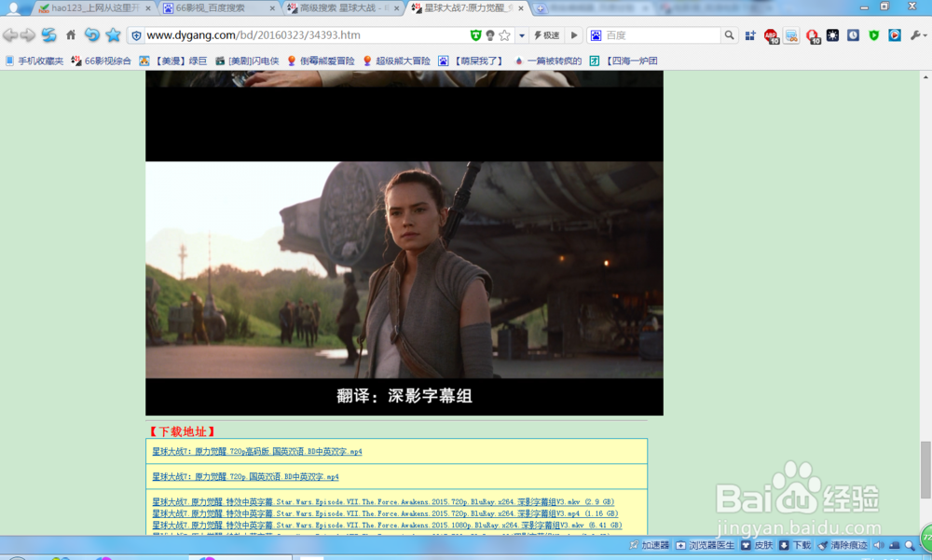Close the hao123 tab
The width and height of the screenshot is (932, 560).
tap(148, 8)
